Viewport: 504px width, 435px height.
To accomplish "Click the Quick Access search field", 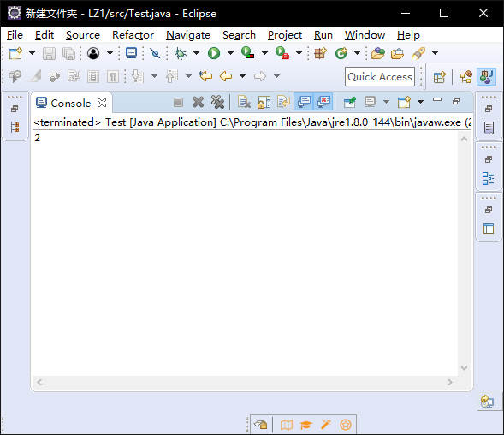I will click(x=380, y=76).
